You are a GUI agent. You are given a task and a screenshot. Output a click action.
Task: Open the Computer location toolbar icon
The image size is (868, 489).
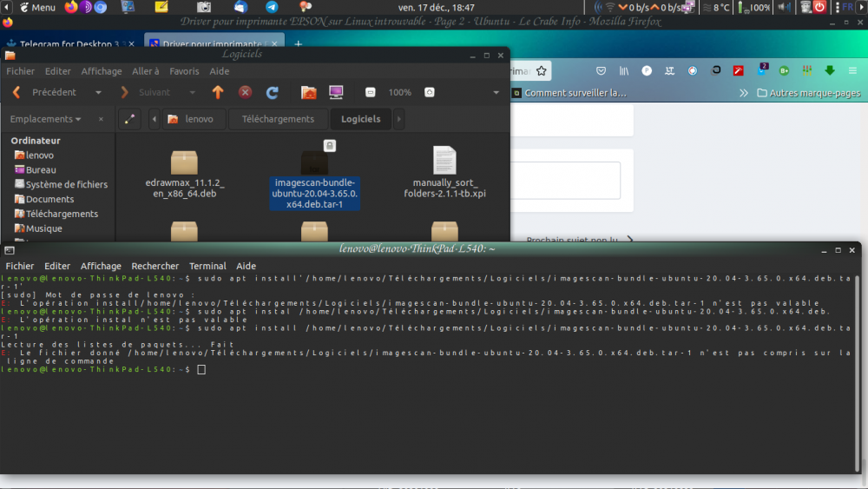pyautogui.click(x=336, y=92)
